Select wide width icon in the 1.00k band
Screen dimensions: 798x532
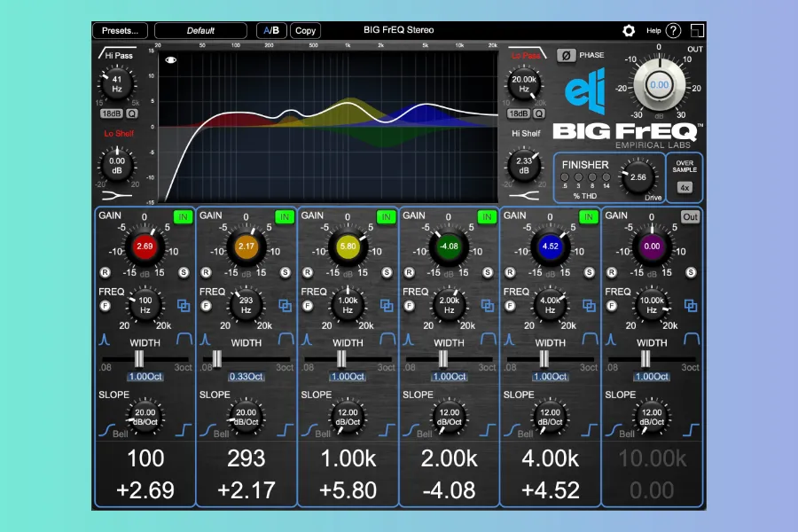coord(386,340)
